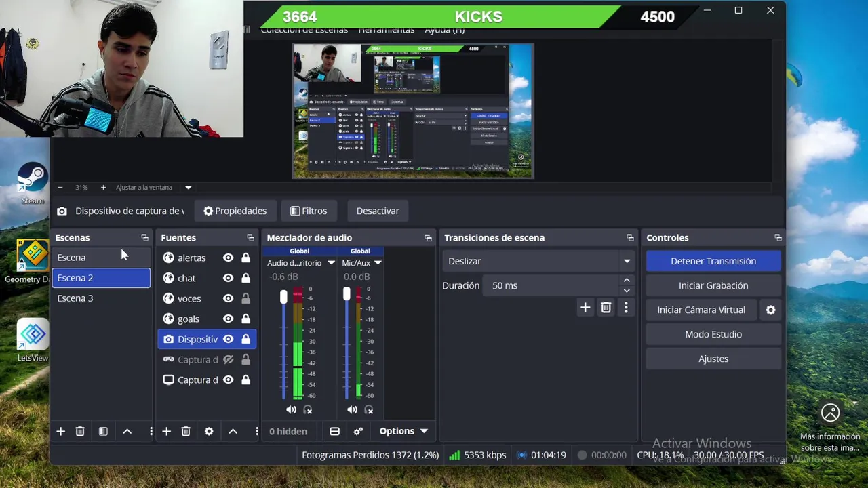Screen dimensions: 868x488
Task: Pop out the Escenas dock
Action: tap(144, 237)
